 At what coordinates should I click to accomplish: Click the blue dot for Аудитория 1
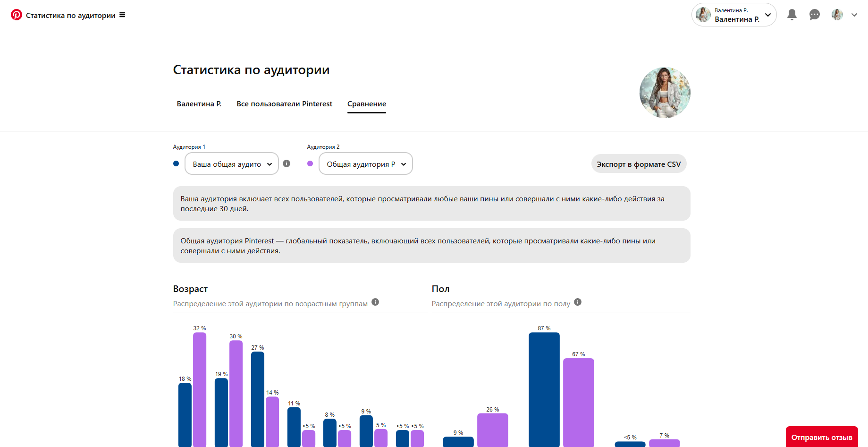[x=176, y=163]
